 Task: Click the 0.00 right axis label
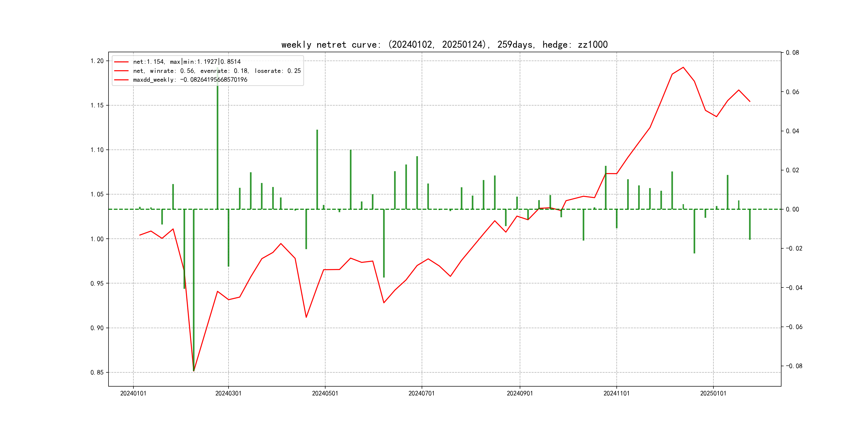coord(792,209)
